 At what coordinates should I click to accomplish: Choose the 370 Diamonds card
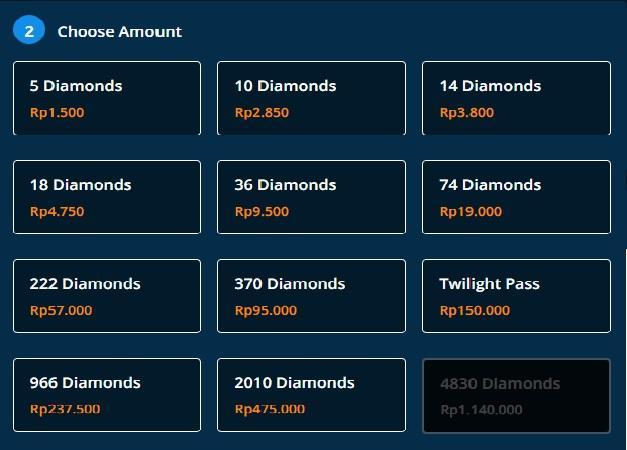point(312,296)
